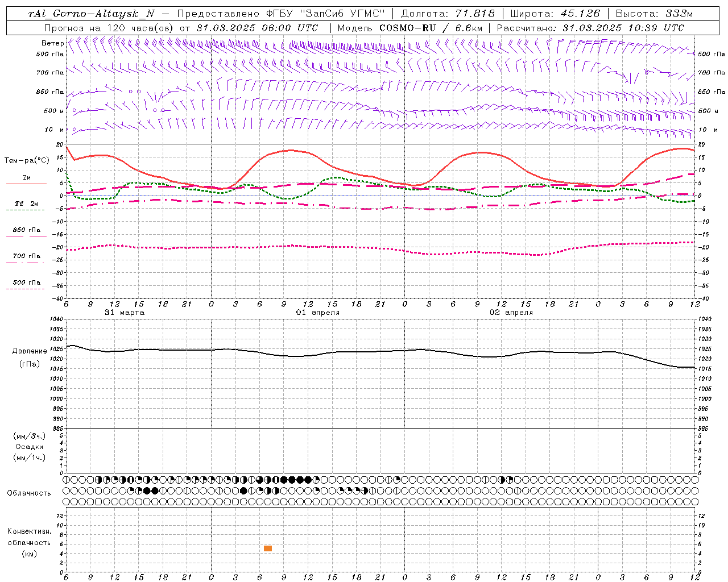
Task: Select the Широта: 45.126 value
Action: point(555,14)
